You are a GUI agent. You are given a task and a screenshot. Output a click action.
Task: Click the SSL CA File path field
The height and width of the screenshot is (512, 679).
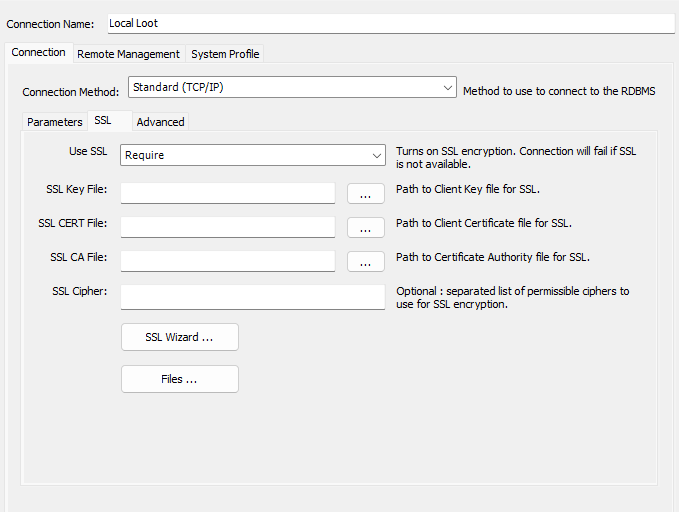coord(228,261)
